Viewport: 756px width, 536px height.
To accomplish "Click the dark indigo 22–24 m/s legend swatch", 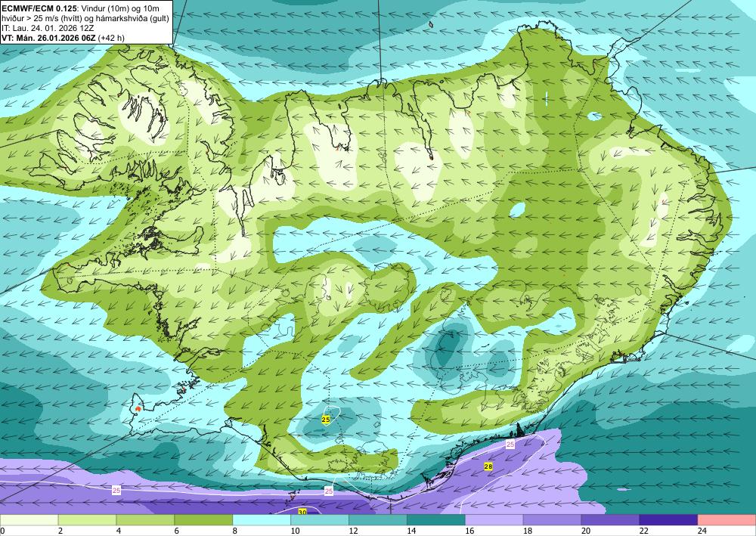I will click(669, 520).
